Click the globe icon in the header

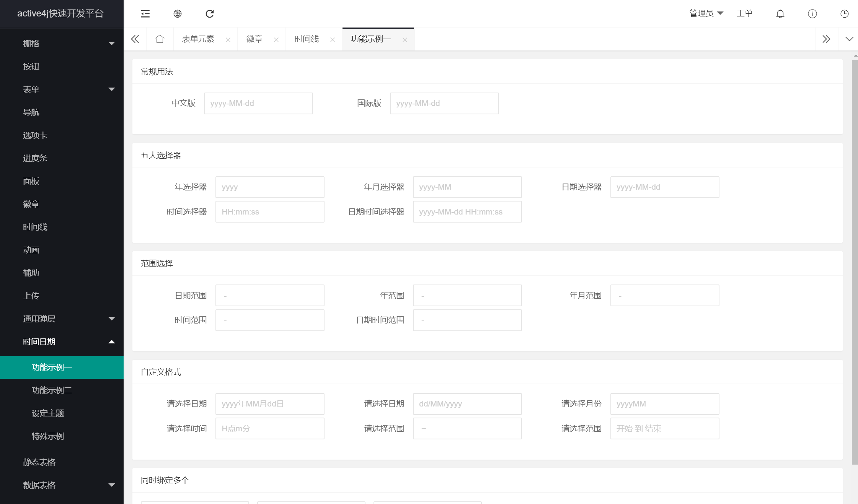(178, 14)
